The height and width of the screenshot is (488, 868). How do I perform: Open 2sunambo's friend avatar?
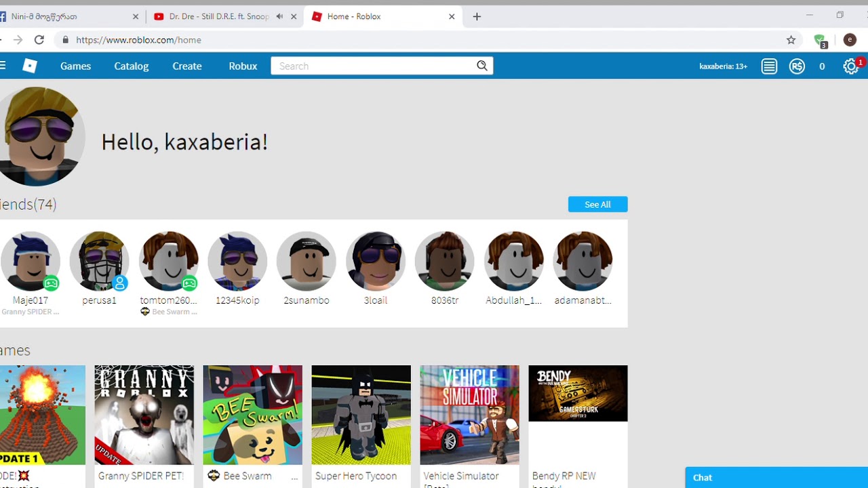pyautogui.click(x=307, y=262)
